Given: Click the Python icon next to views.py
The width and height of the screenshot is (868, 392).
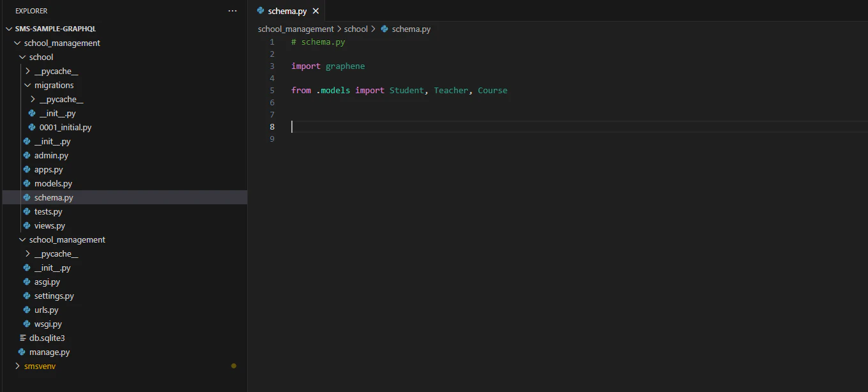Looking at the screenshot, I should [28, 225].
